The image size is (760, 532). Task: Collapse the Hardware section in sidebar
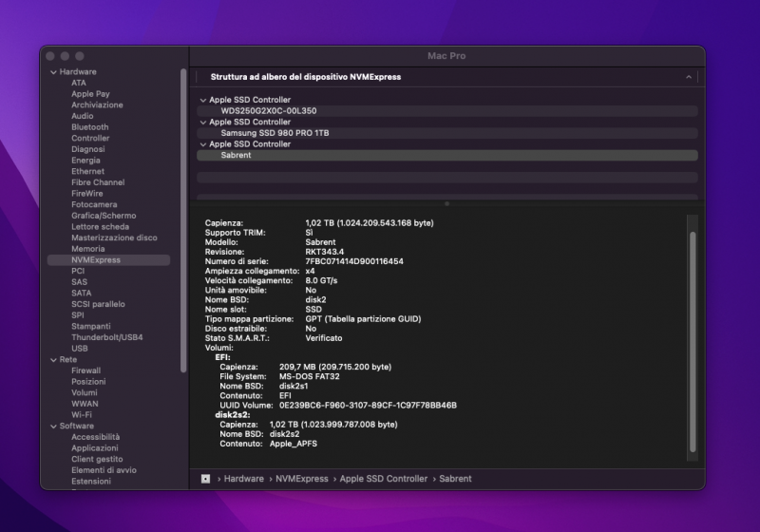(53, 72)
